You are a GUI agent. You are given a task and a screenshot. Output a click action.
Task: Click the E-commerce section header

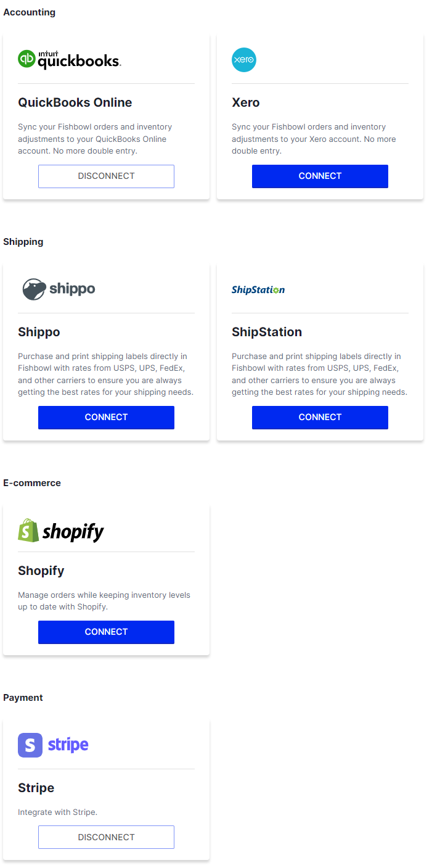[x=31, y=482]
